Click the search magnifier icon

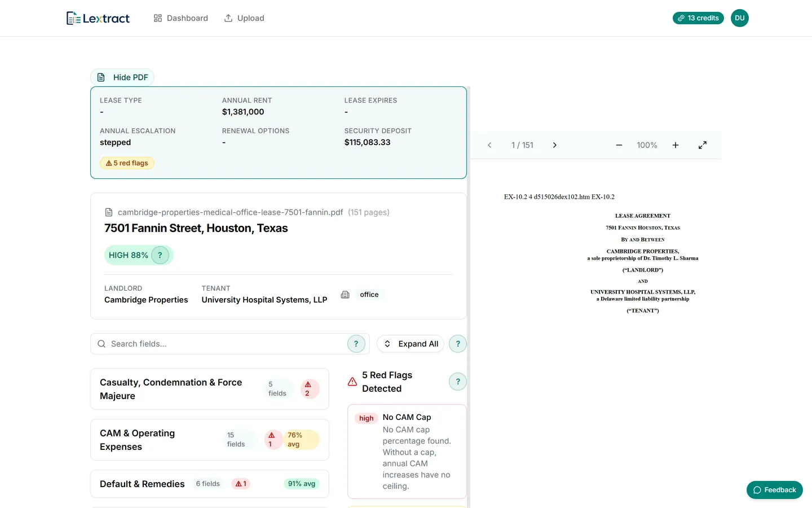click(101, 344)
